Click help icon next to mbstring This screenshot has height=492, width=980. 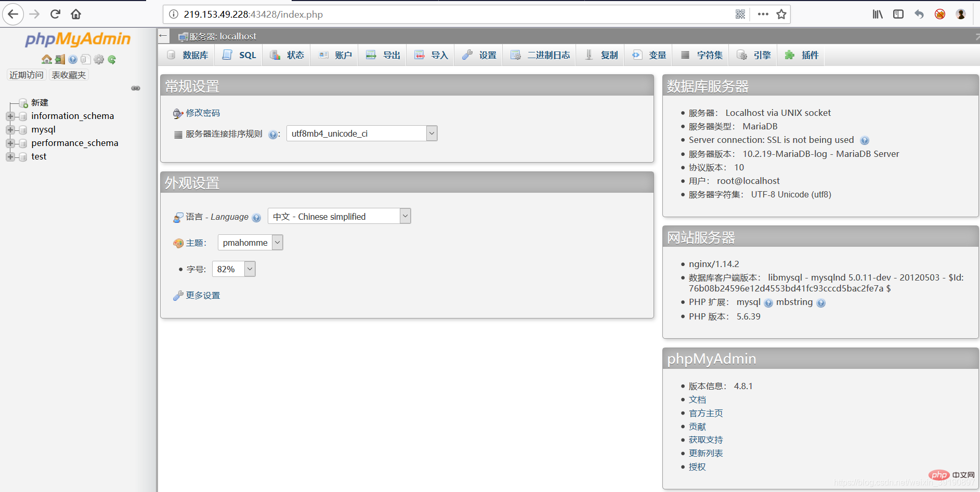click(x=821, y=303)
